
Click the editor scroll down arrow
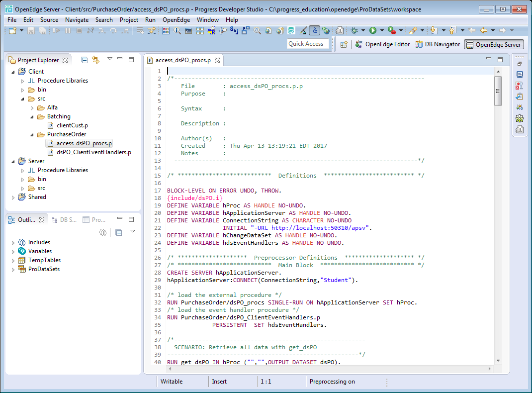[x=498, y=361]
